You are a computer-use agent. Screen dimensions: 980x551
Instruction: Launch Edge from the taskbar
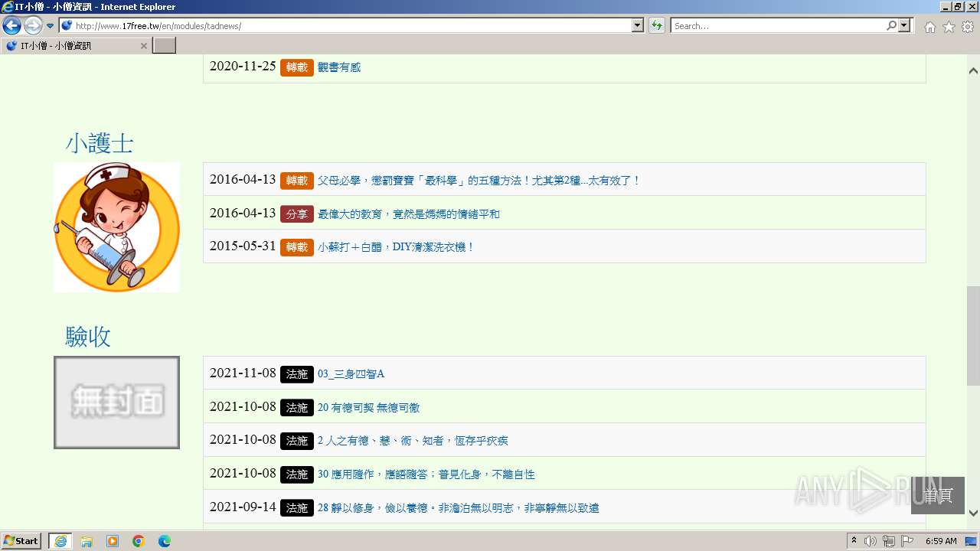point(165,541)
